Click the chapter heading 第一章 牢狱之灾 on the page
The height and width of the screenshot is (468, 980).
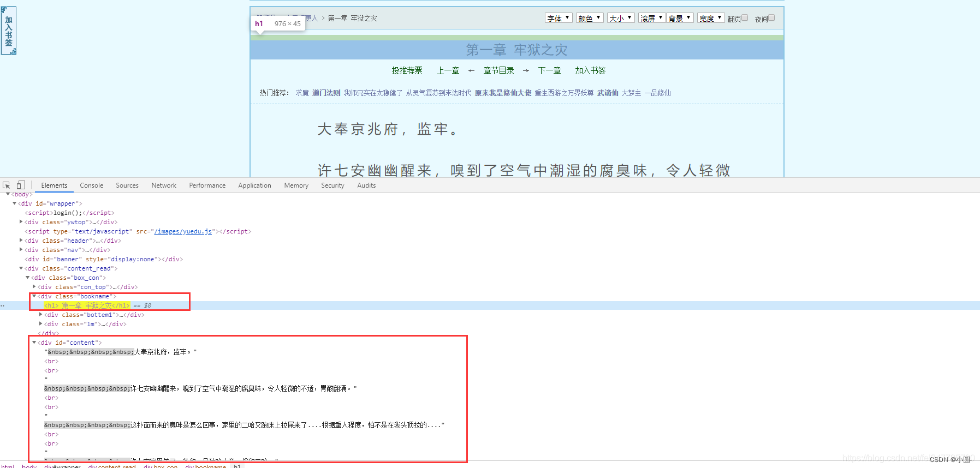516,50
